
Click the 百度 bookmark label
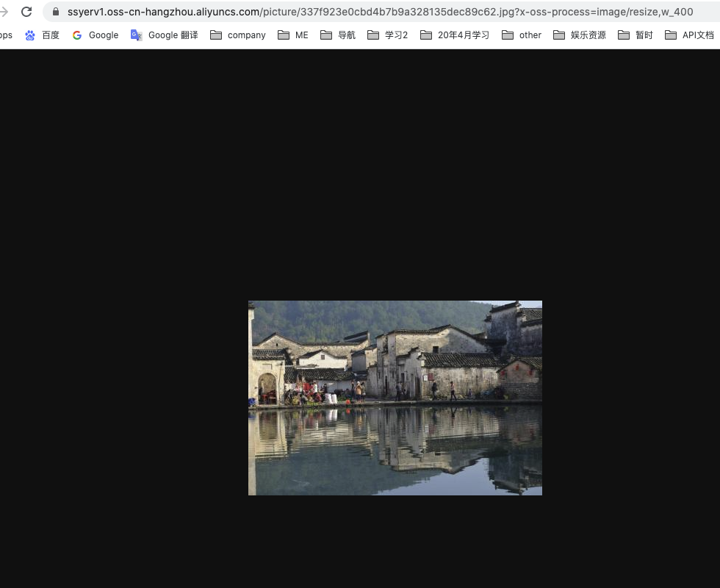click(x=50, y=35)
